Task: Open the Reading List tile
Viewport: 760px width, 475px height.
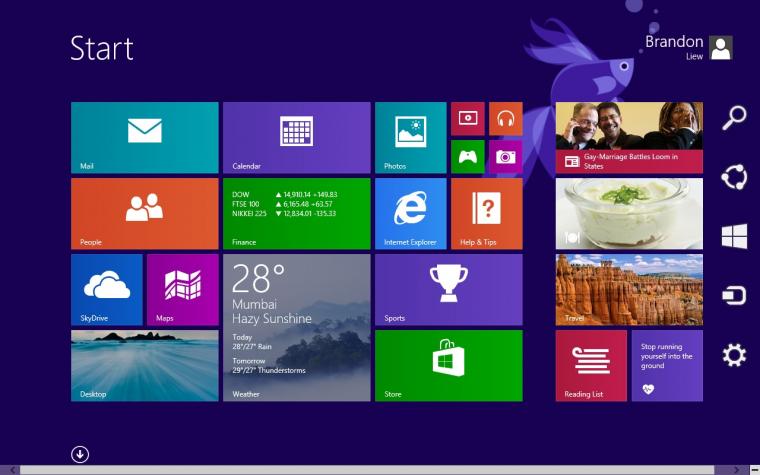Action: pos(591,365)
